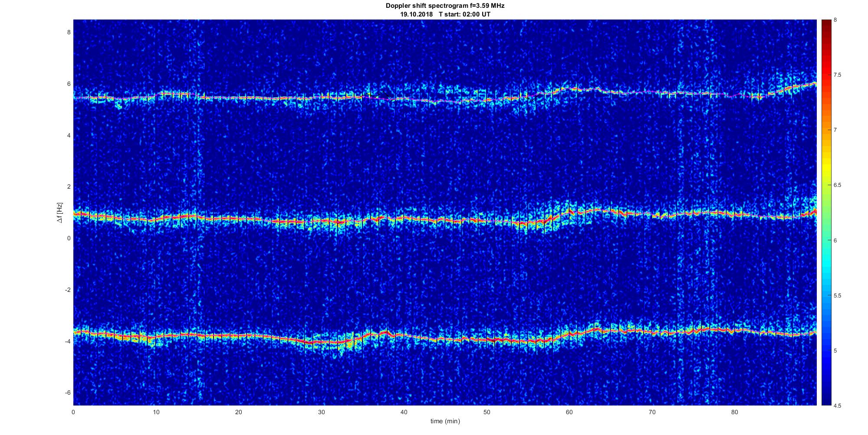Click the x-axis tick label "20"
This screenshot has width=868, height=435.
coord(239,412)
